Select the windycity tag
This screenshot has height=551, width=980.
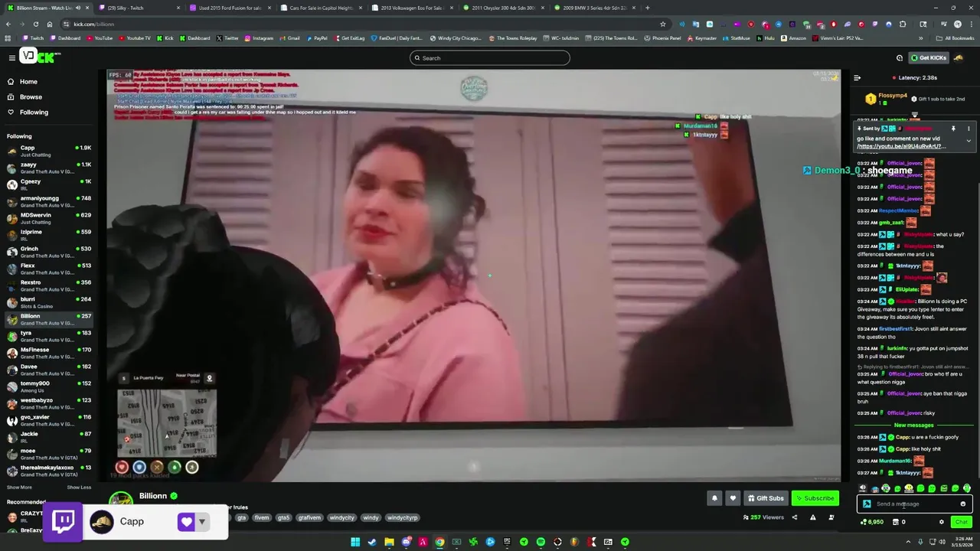tap(341, 517)
